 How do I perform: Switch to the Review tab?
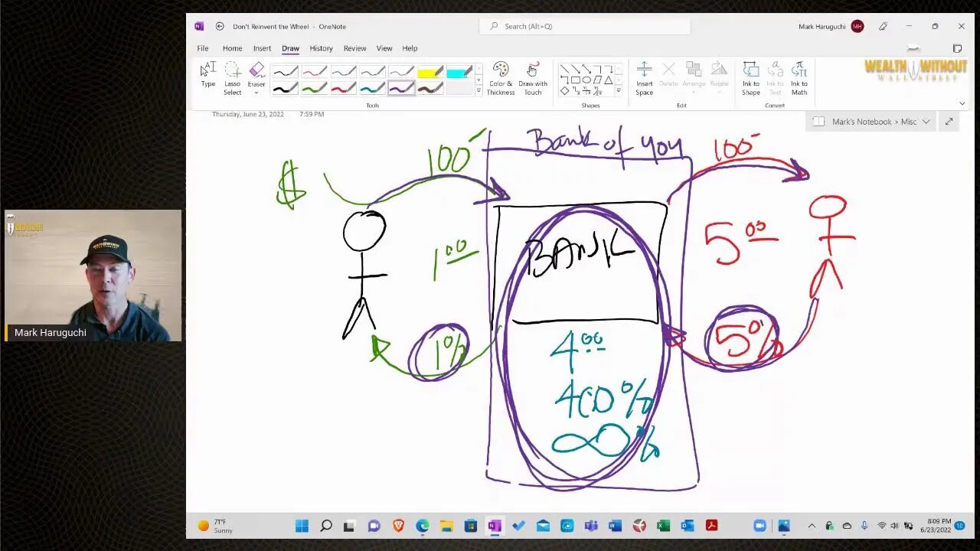coord(354,48)
